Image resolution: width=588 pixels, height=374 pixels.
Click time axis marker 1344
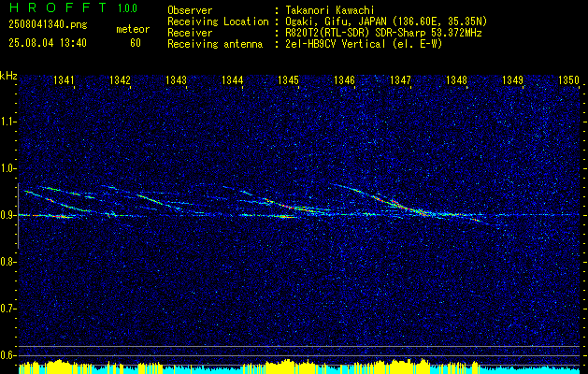coord(233,79)
